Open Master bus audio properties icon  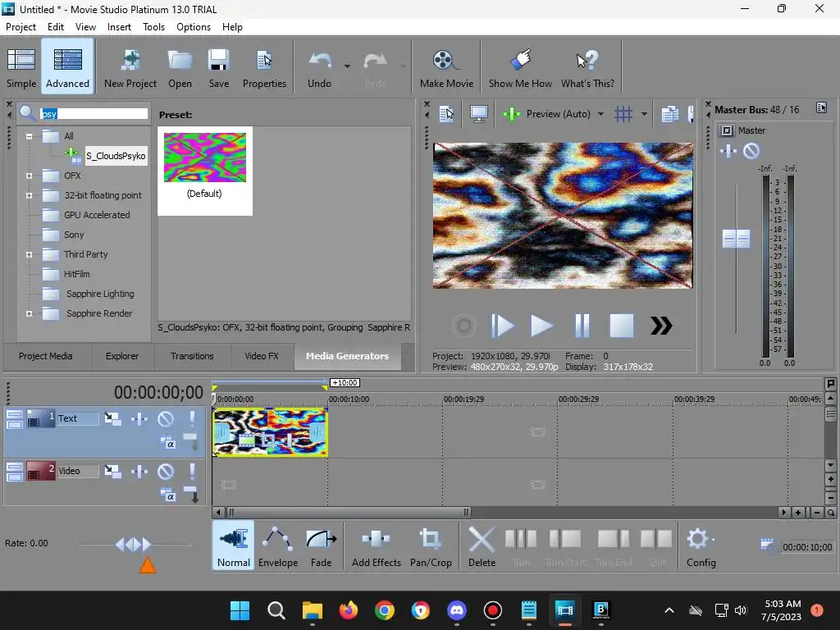[821, 108]
